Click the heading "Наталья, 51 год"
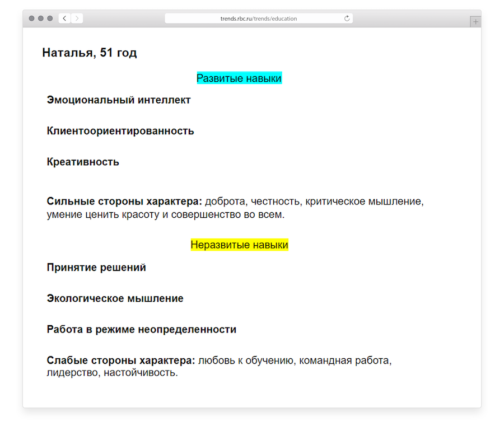The height and width of the screenshot is (426, 504). click(90, 53)
